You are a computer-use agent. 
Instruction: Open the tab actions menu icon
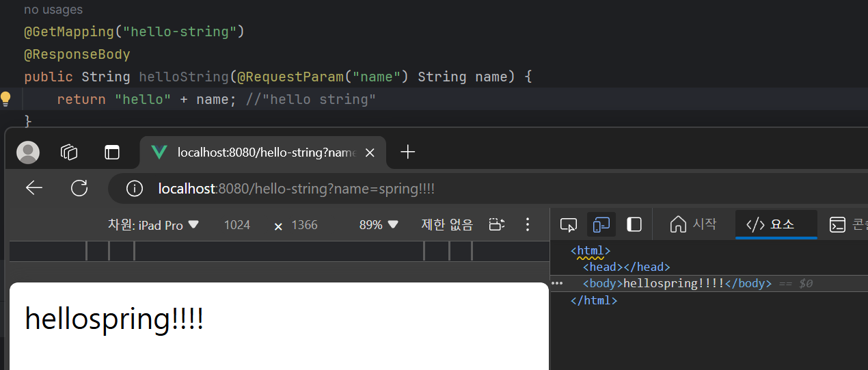coord(111,152)
